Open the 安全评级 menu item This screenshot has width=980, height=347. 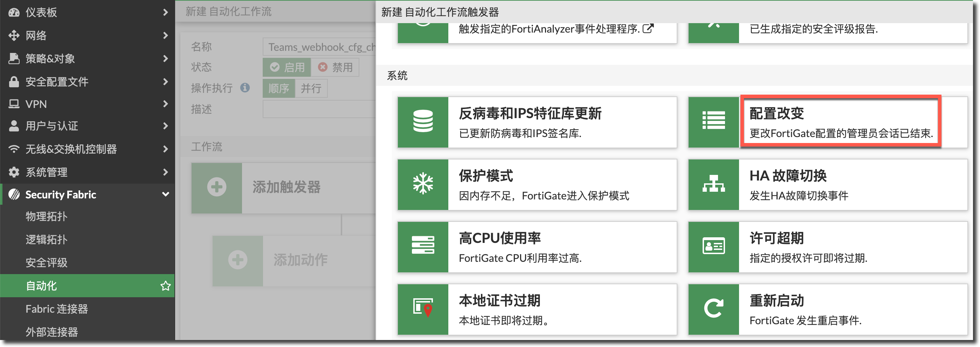47,263
